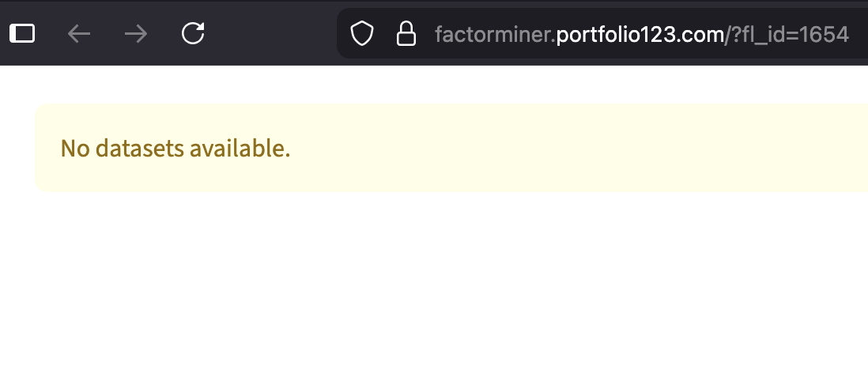The width and height of the screenshot is (868, 389).
Task: Go forward with the right arrow
Action: coord(136,34)
